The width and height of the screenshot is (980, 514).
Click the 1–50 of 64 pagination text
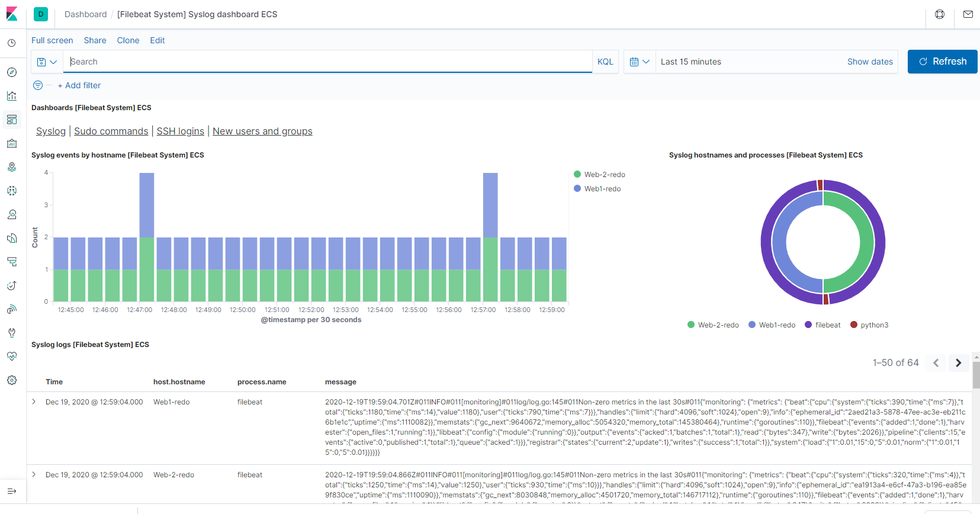coord(895,363)
